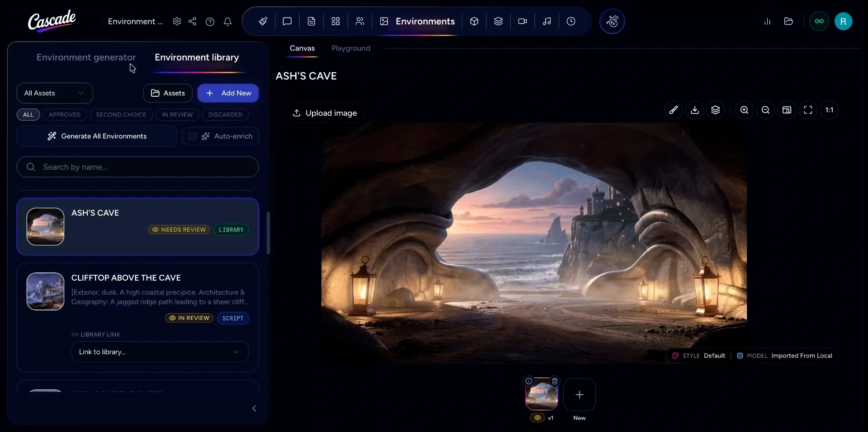Reset canvas zoom to 1:1
Screen dimensions: 868x432
(x=829, y=110)
